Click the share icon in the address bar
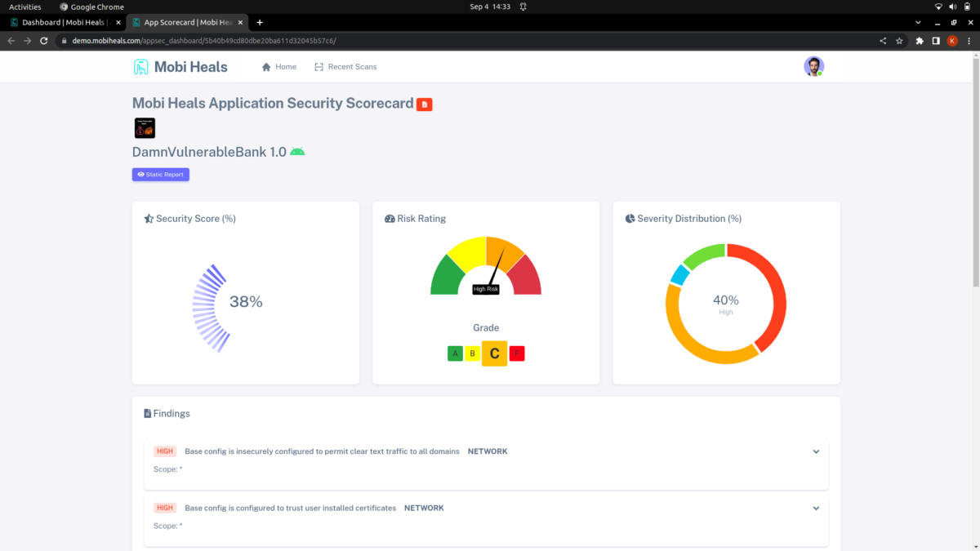Viewport: 980px width, 551px height. pos(882,41)
